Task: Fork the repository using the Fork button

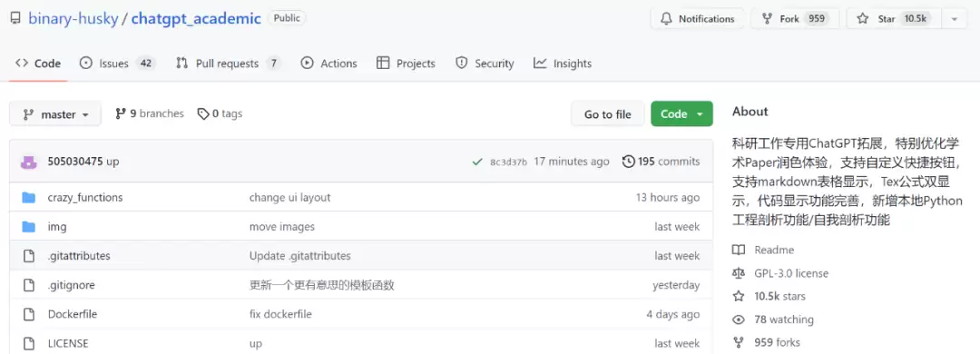Action: click(795, 19)
